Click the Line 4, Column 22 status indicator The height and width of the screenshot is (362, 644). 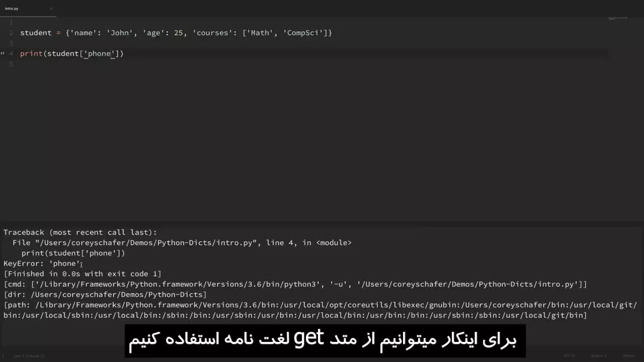pos(29,356)
